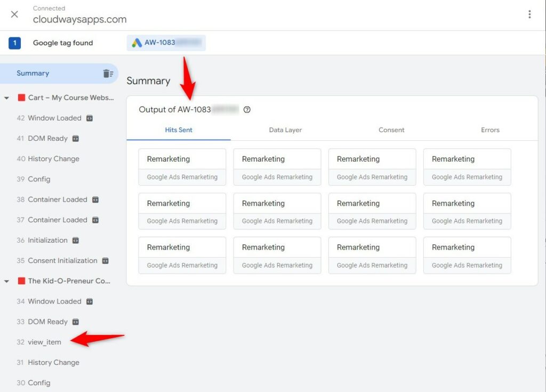
Task: Click the code icon beside 42 Window Loaded
Action: click(x=90, y=118)
